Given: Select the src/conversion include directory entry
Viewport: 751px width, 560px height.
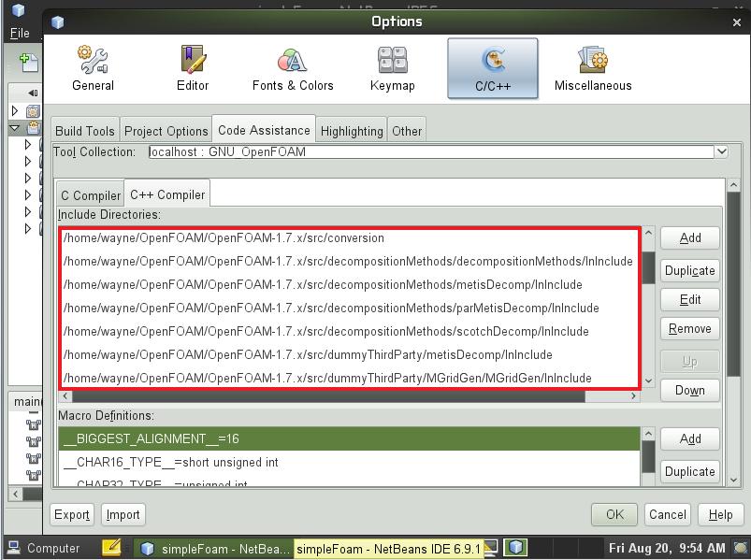Looking at the screenshot, I should pyautogui.click(x=224, y=238).
